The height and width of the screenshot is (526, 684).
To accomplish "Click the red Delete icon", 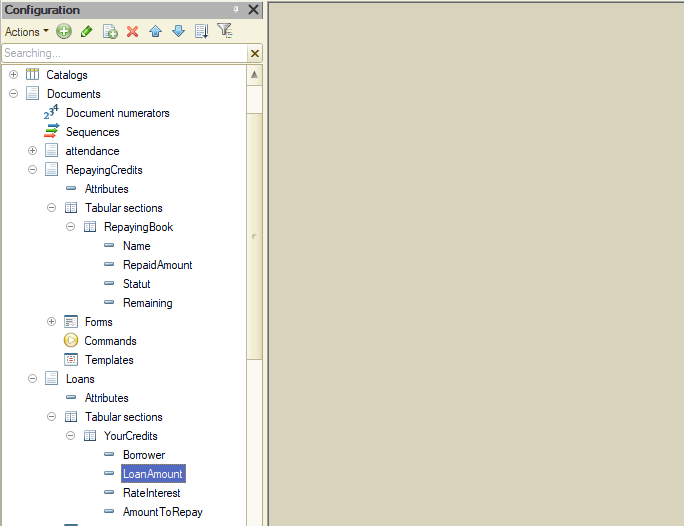I will (x=133, y=31).
